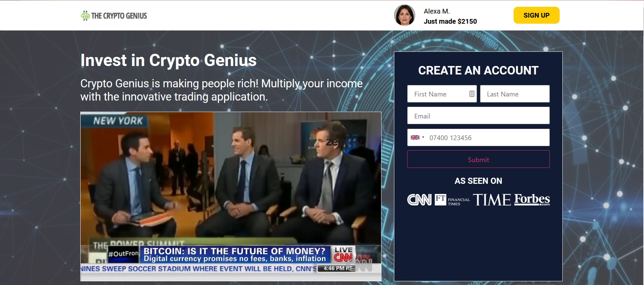The image size is (644, 285).
Task: Click the TIME magazine logo
Action: [x=492, y=200]
